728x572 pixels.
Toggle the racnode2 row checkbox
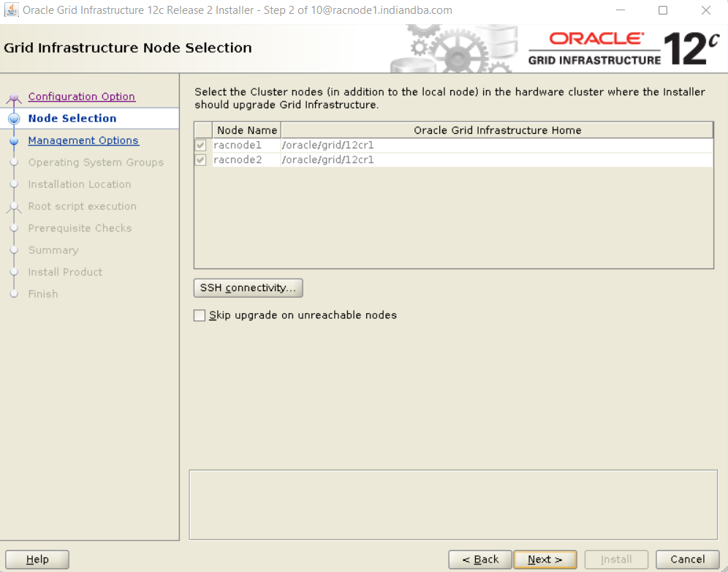click(200, 160)
